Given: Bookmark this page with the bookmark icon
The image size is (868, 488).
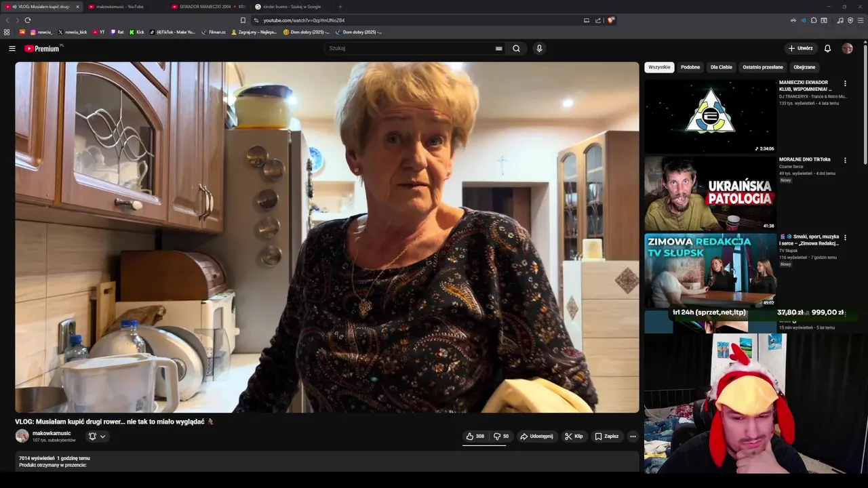Looking at the screenshot, I should (x=243, y=20).
